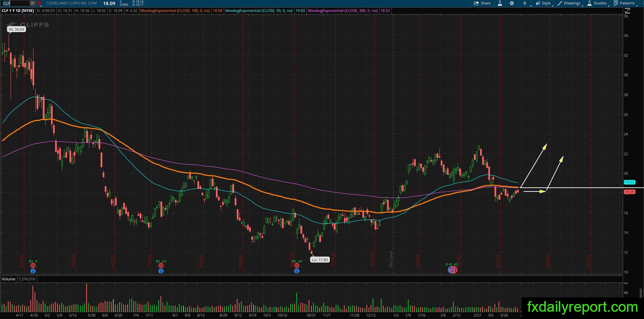Click the CLEVELAND CLIFFS INC COM name
This screenshot has width=644, height=319.
tap(72, 3)
